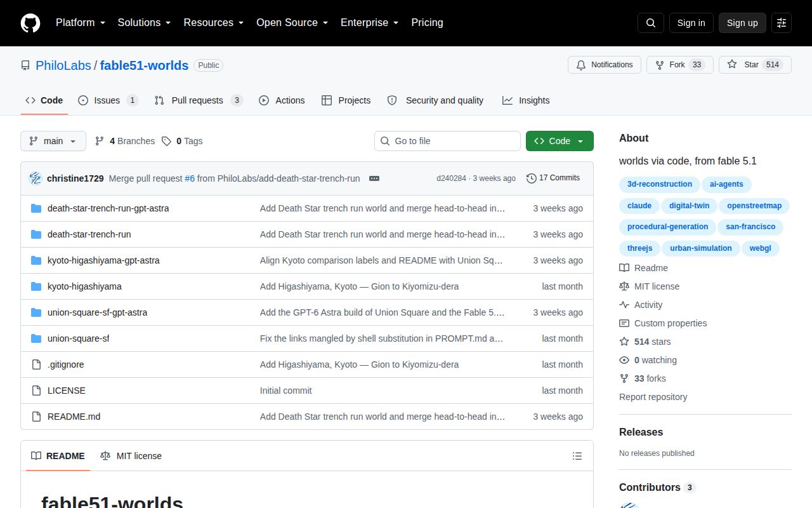Click the Sign up button
Viewport: 812px width, 508px height.
pyautogui.click(x=742, y=23)
